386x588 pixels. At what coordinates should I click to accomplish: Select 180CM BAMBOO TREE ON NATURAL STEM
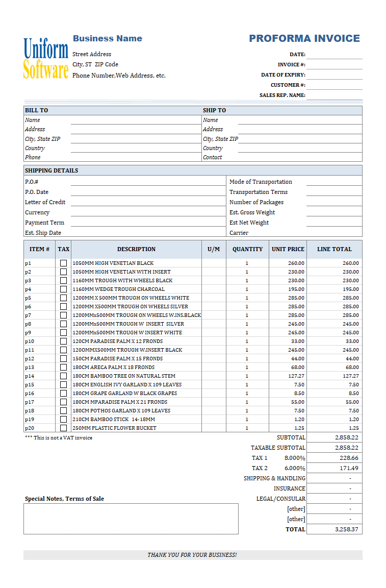click(x=124, y=376)
